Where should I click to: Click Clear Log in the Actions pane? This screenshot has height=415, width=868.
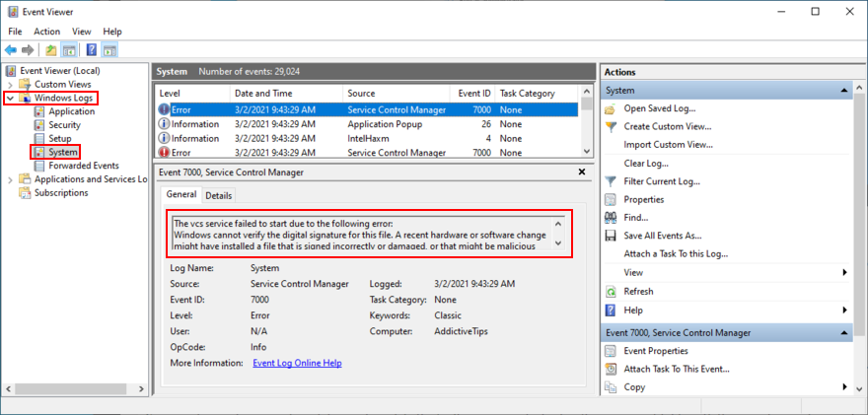click(646, 163)
